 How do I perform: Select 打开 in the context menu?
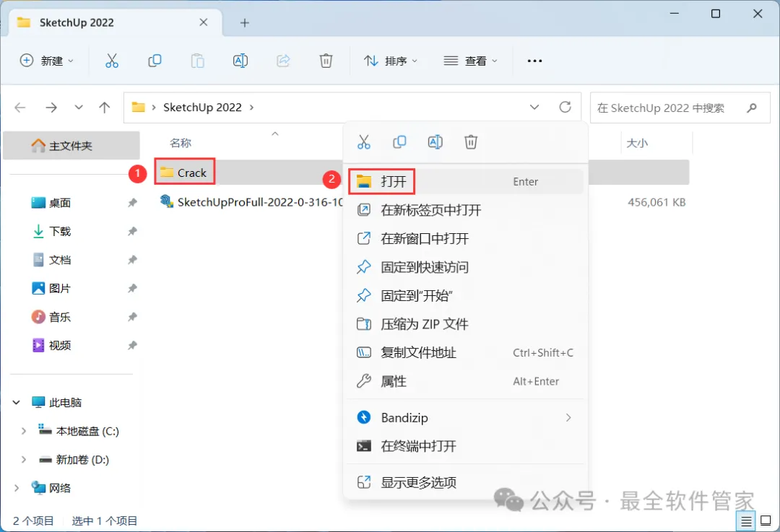pos(466,181)
